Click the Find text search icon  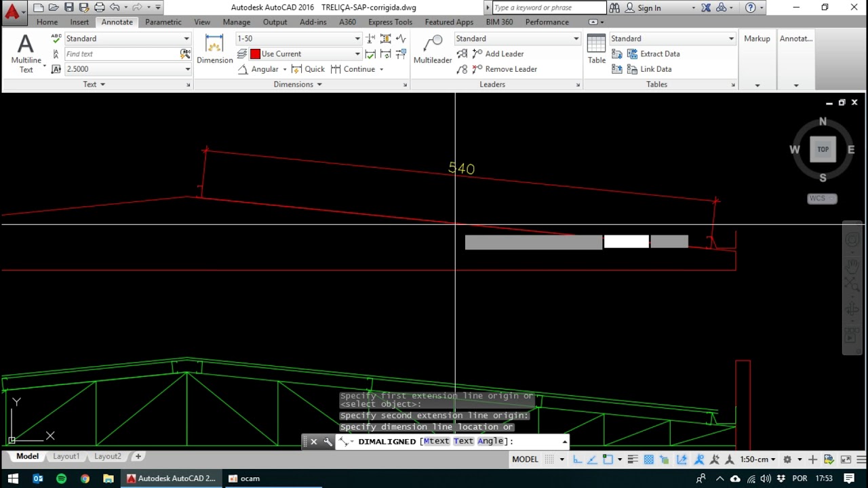point(185,54)
